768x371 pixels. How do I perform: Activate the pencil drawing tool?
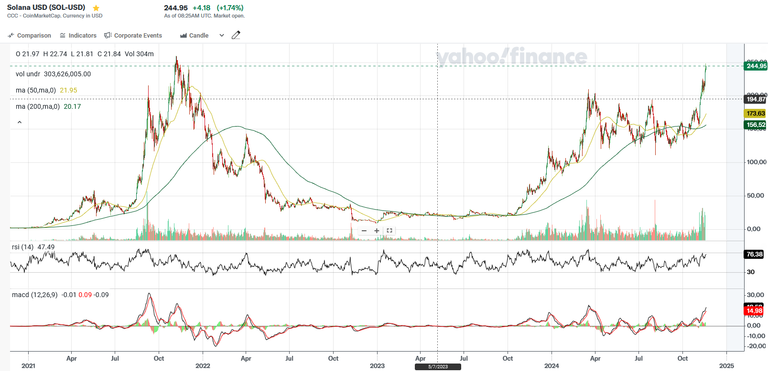(x=236, y=35)
